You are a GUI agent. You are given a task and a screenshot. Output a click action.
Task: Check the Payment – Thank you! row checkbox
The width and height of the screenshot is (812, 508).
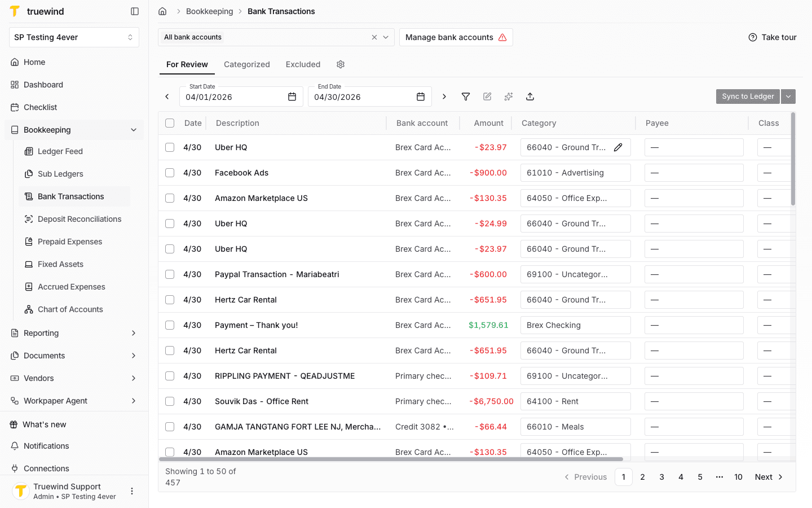170,325
